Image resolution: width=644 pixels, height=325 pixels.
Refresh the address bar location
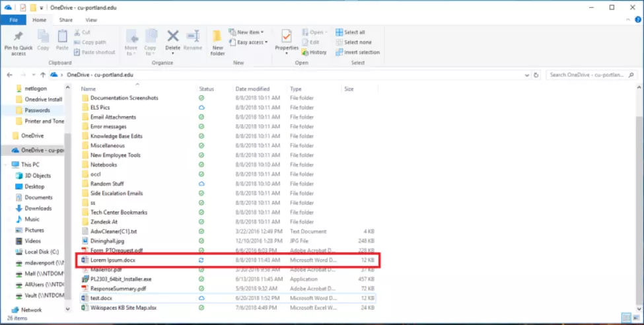[x=536, y=75]
